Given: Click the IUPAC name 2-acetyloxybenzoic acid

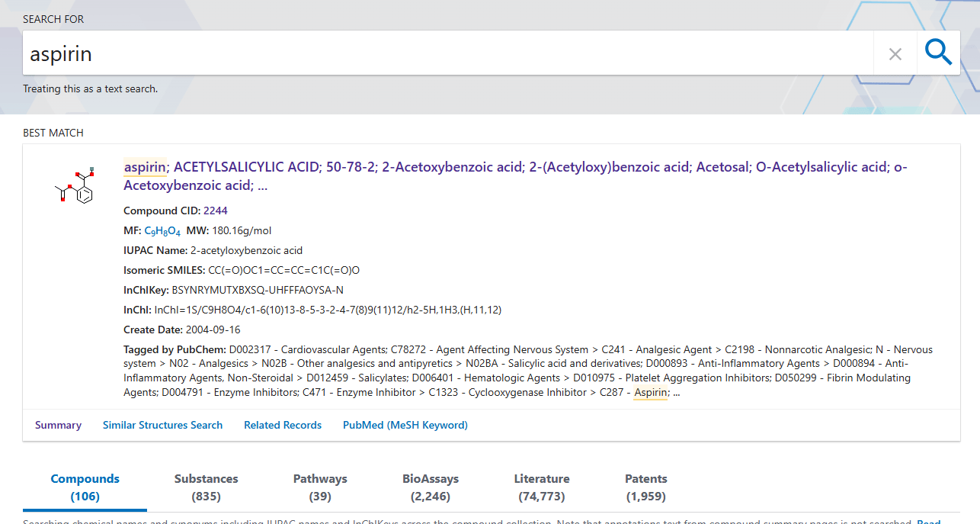Looking at the screenshot, I should (246, 250).
